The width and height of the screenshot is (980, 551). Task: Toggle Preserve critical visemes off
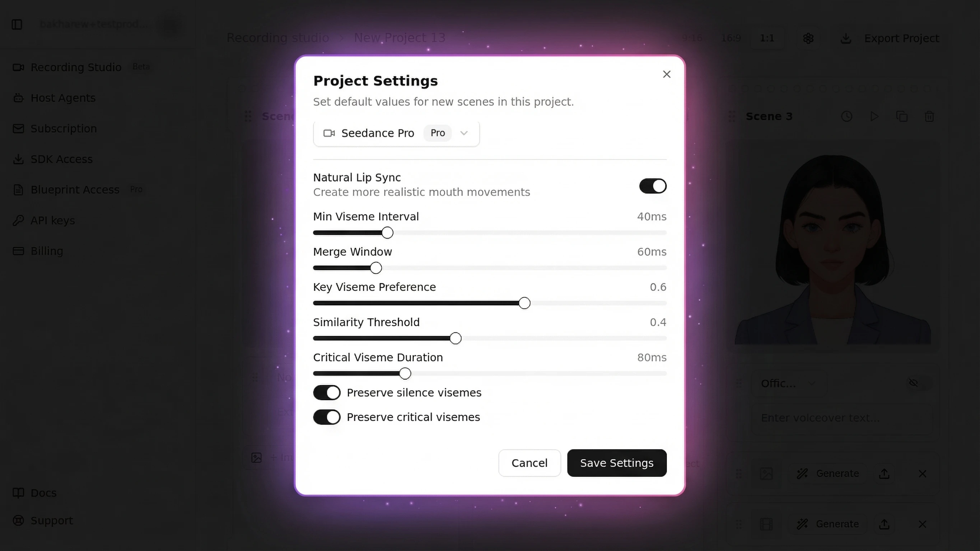(x=326, y=417)
